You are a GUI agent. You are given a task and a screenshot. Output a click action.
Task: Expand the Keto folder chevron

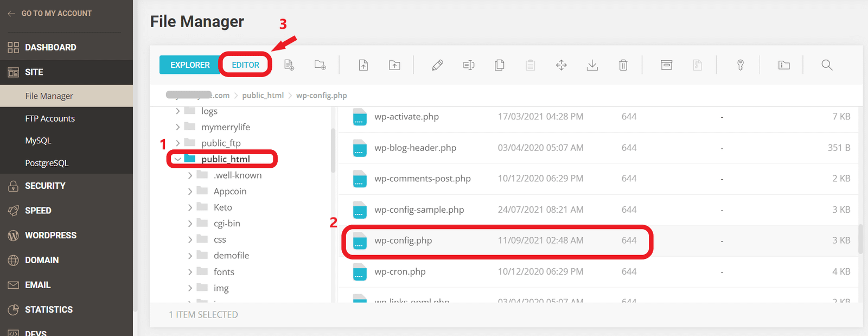pyautogui.click(x=190, y=207)
